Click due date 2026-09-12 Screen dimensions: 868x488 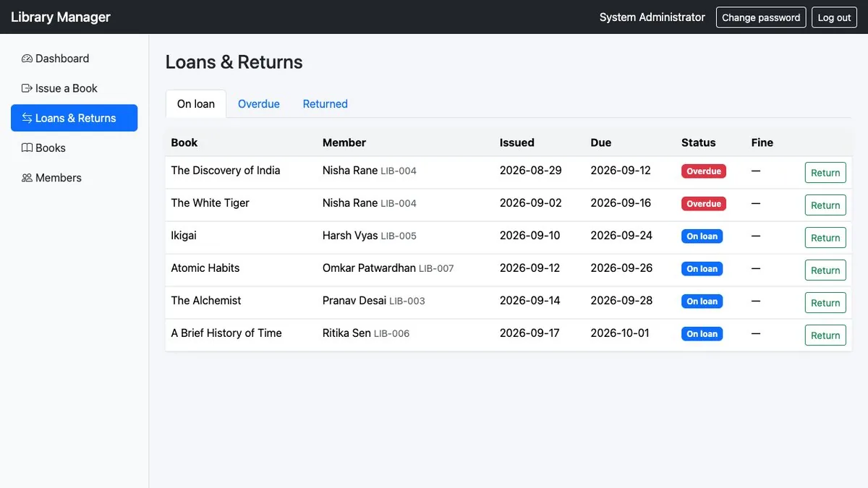pyautogui.click(x=621, y=171)
